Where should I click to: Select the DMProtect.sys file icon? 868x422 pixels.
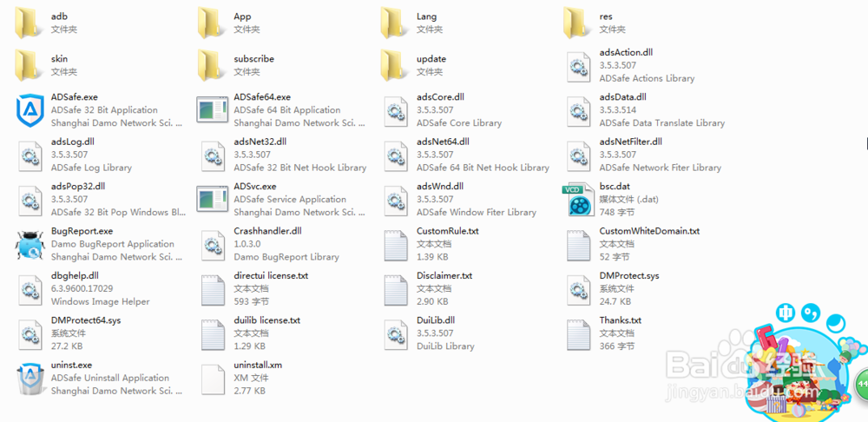578,290
